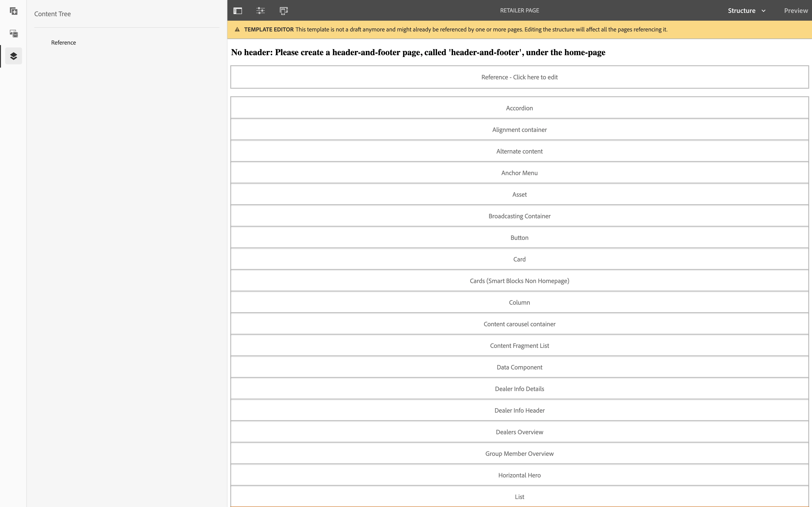Expand the Structure mode dropdown

742,11
